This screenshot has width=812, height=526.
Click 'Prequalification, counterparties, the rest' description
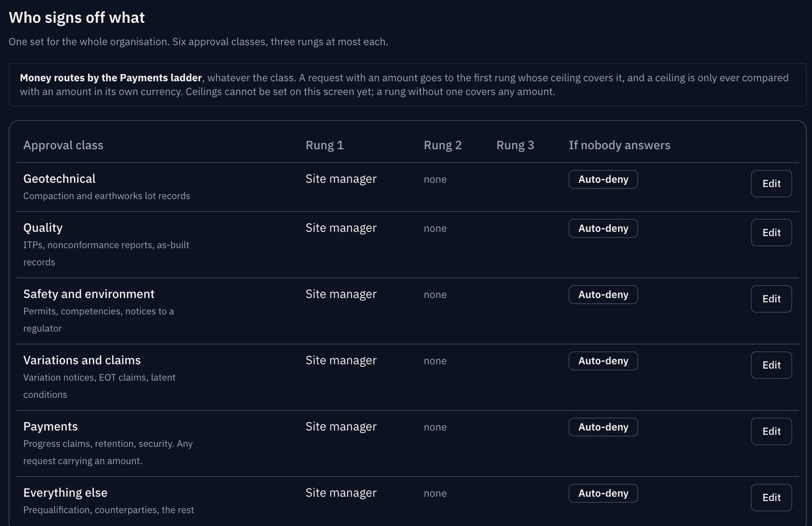(109, 510)
